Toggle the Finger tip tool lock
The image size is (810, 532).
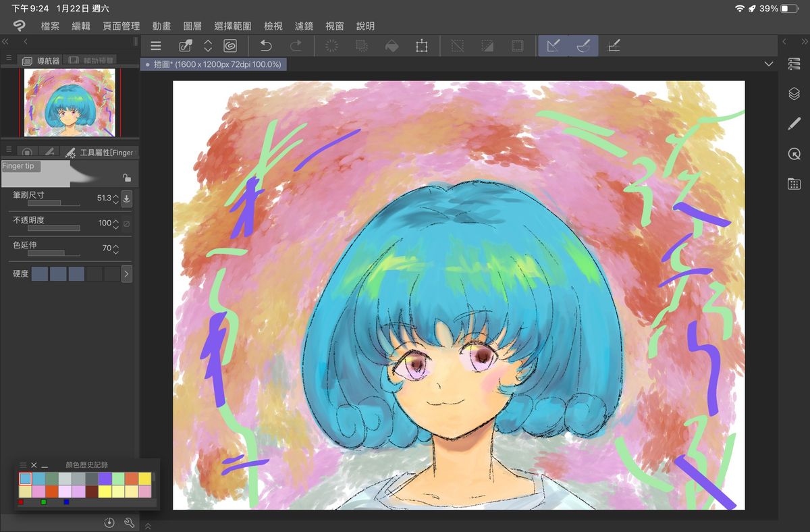[126, 178]
